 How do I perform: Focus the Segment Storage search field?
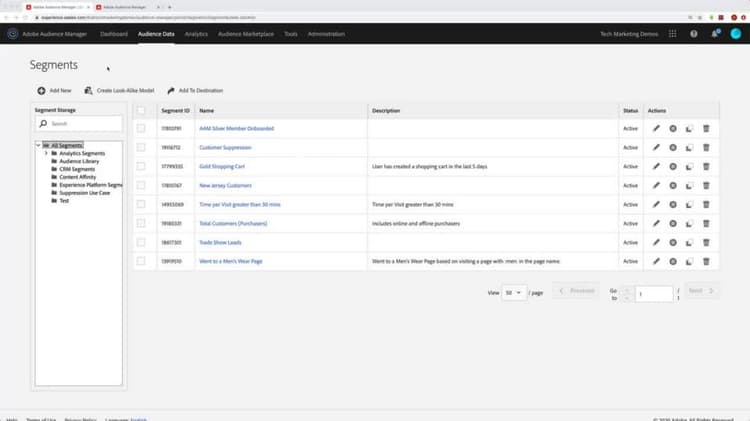[x=79, y=123]
